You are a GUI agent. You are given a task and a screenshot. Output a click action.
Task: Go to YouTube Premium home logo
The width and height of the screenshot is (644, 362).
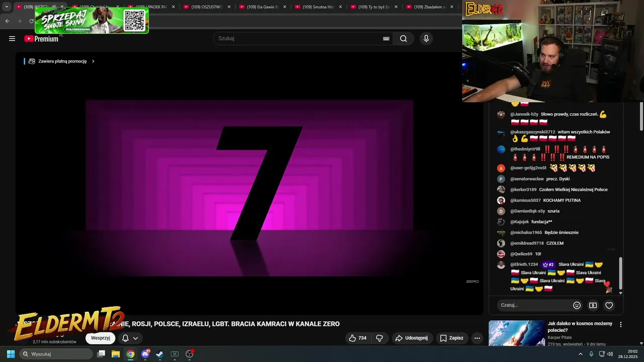[x=41, y=39]
